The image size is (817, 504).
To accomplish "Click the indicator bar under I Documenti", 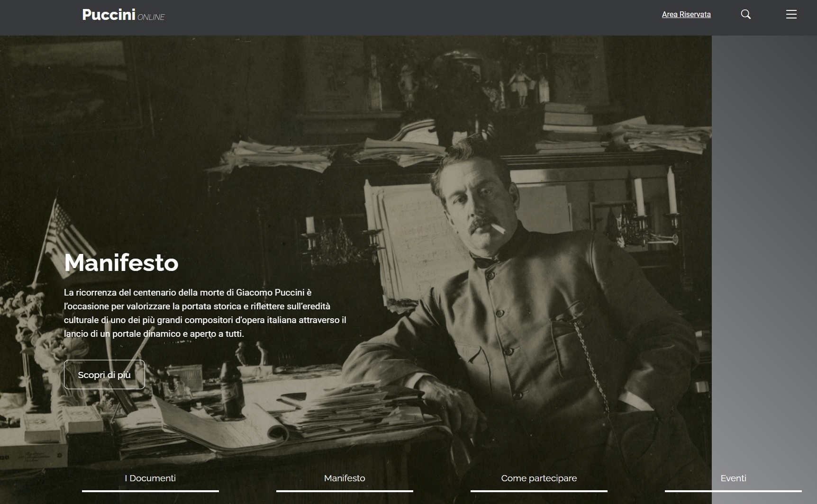I will tap(150, 490).
